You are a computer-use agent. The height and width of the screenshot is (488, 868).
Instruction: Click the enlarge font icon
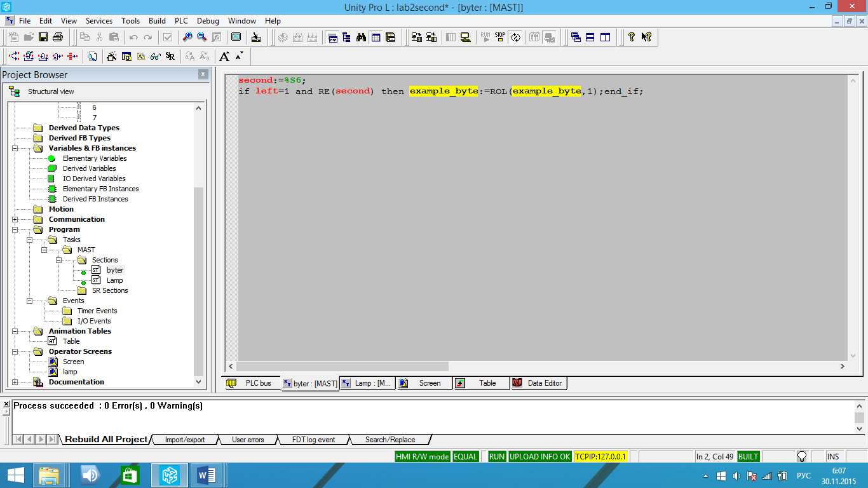(224, 57)
